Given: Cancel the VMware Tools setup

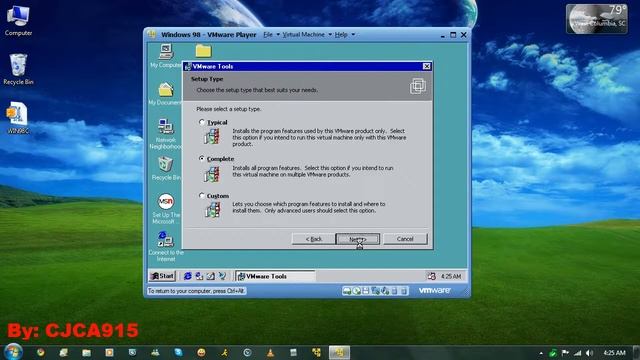Looking at the screenshot, I should click(x=405, y=239).
